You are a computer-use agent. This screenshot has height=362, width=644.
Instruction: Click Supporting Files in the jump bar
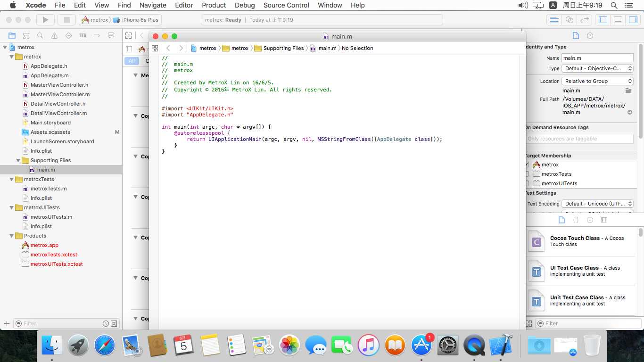(279, 48)
